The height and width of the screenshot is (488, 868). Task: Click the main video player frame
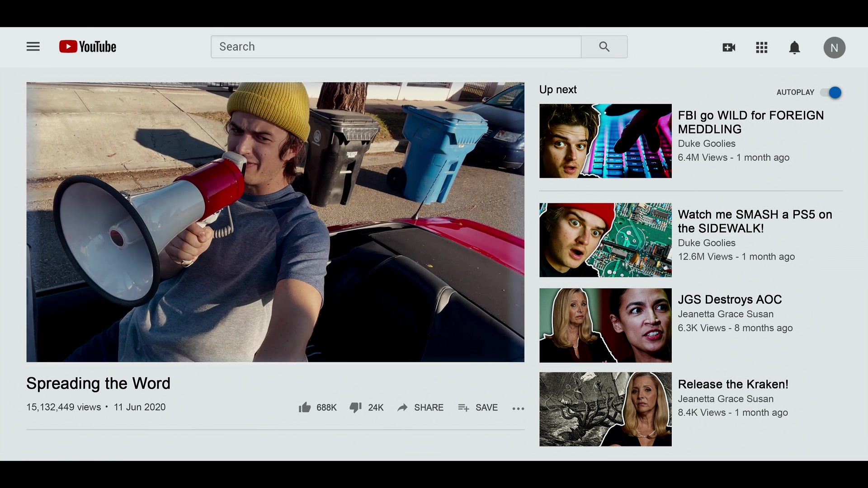click(x=275, y=222)
